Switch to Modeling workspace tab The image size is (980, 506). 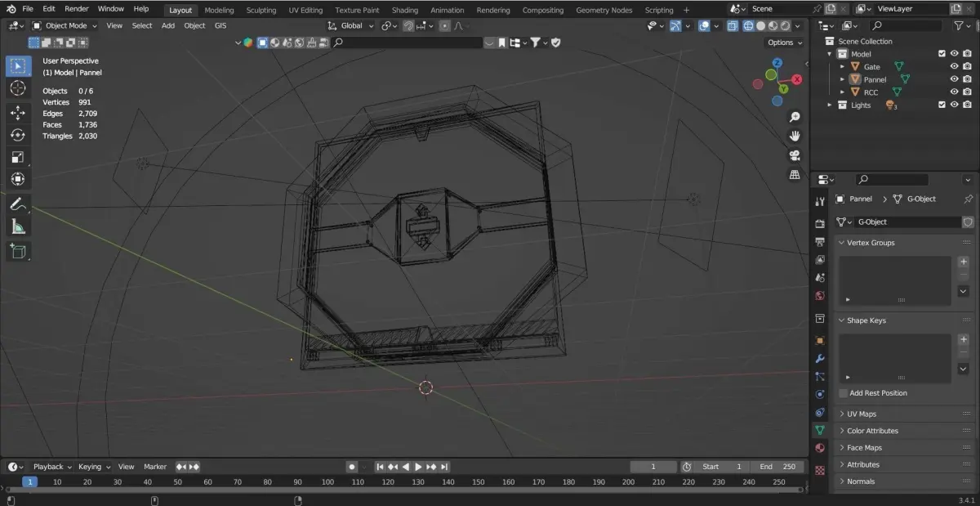click(219, 10)
